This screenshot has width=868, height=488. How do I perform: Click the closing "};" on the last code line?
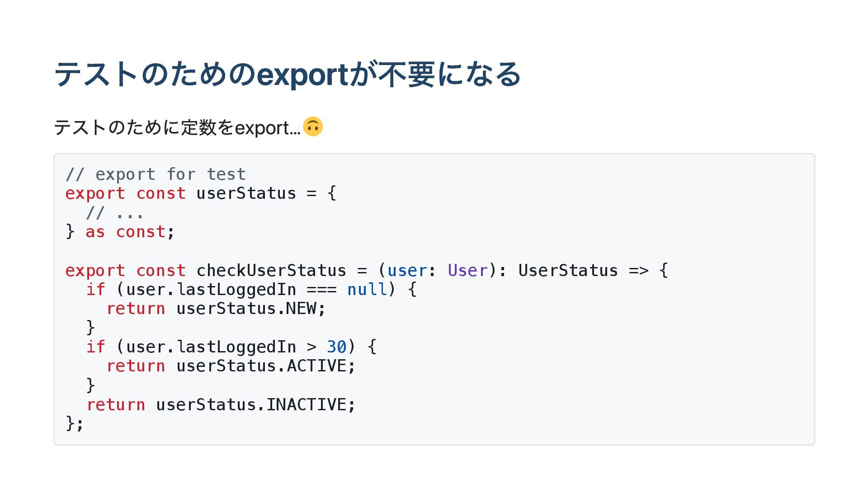(x=75, y=423)
